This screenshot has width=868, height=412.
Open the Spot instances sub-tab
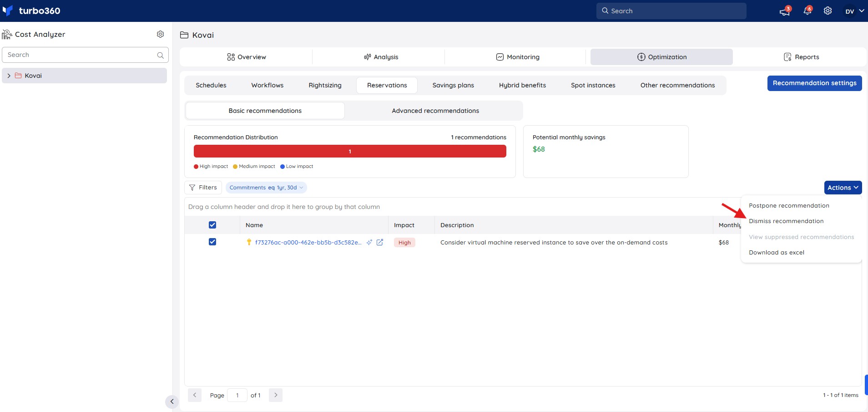(593, 85)
